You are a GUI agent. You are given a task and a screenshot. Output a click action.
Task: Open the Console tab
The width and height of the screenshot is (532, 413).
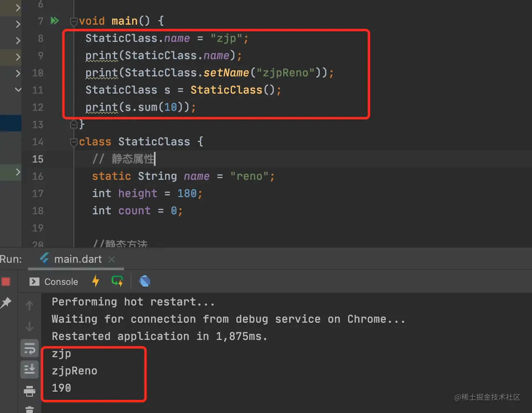pos(54,282)
